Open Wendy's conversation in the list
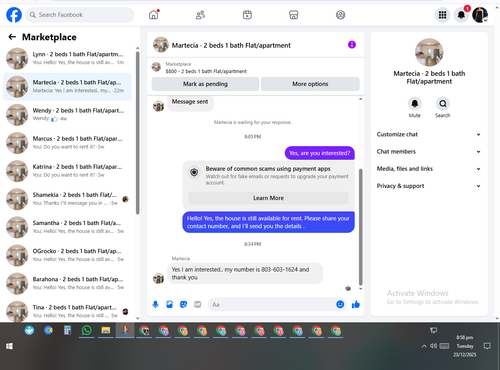This screenshot has width=500, height=370. [67, 115]
